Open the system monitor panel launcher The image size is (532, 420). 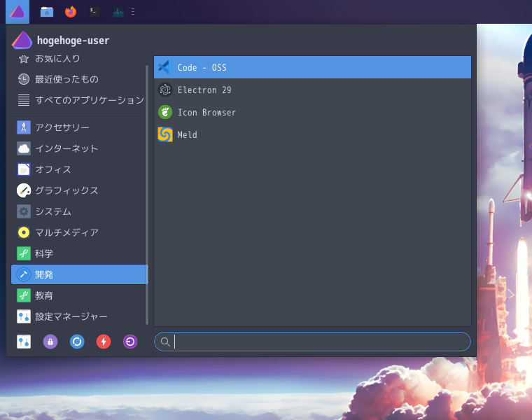118,12
